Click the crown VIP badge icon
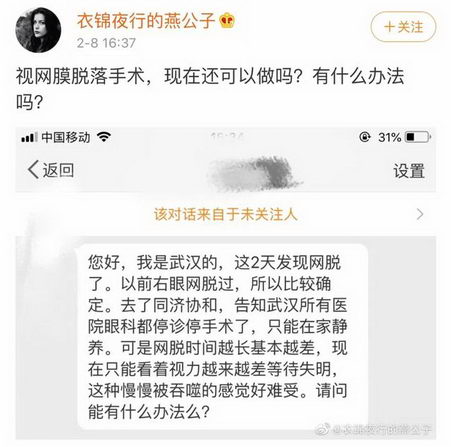The image size is (451, 447). point(227,21)
